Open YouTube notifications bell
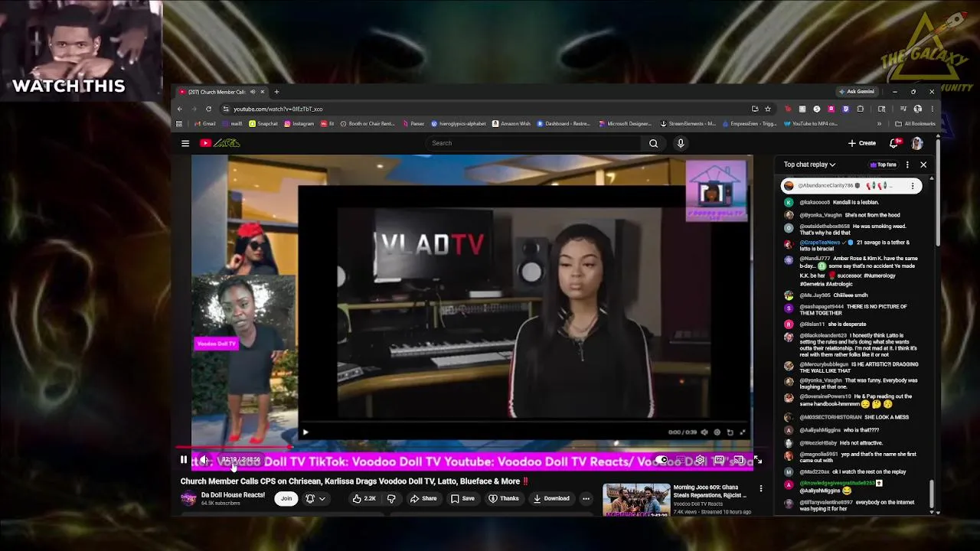This screenshot has width=980, height=551. coord(894,143)
